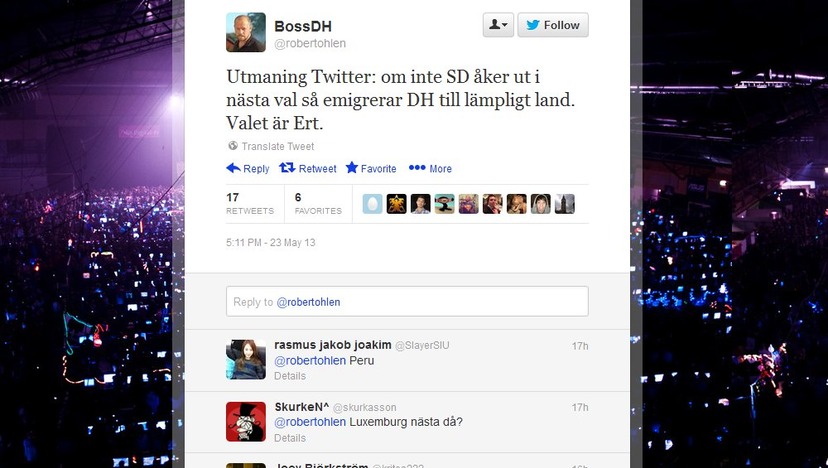Click the Retweet arrows icon
This screenshot has height=468, width=828.
pyautogui.click(x=287, y=167)
